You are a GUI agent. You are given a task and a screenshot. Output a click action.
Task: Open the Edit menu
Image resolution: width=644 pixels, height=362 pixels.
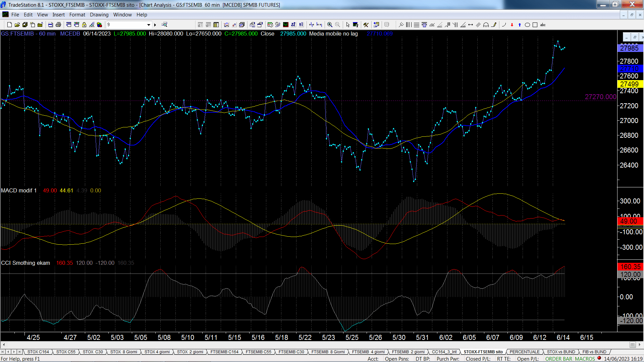point(28,15)
